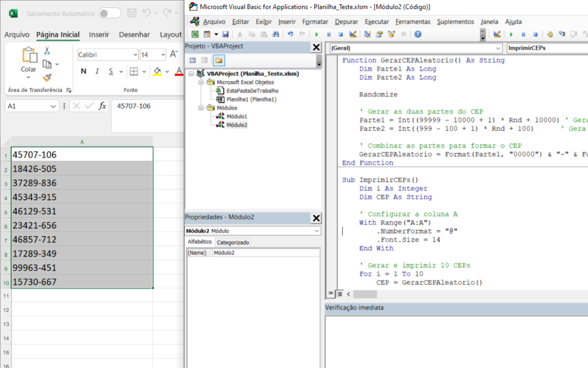Click the Cut scissors icon in Excel ribbon
The image size is (588, 368).
[47, 51]
